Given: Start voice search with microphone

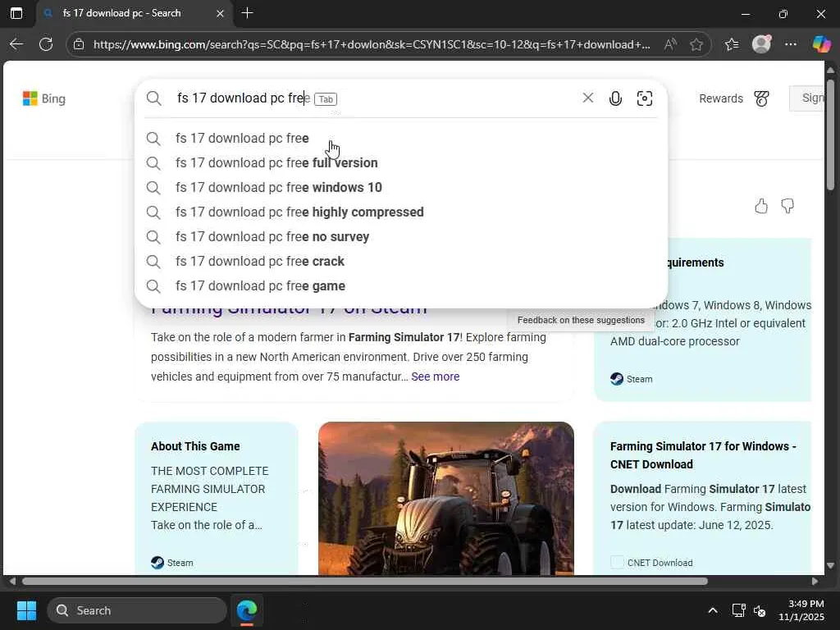Looking at the screenshot, I should (x=615, y=98).
